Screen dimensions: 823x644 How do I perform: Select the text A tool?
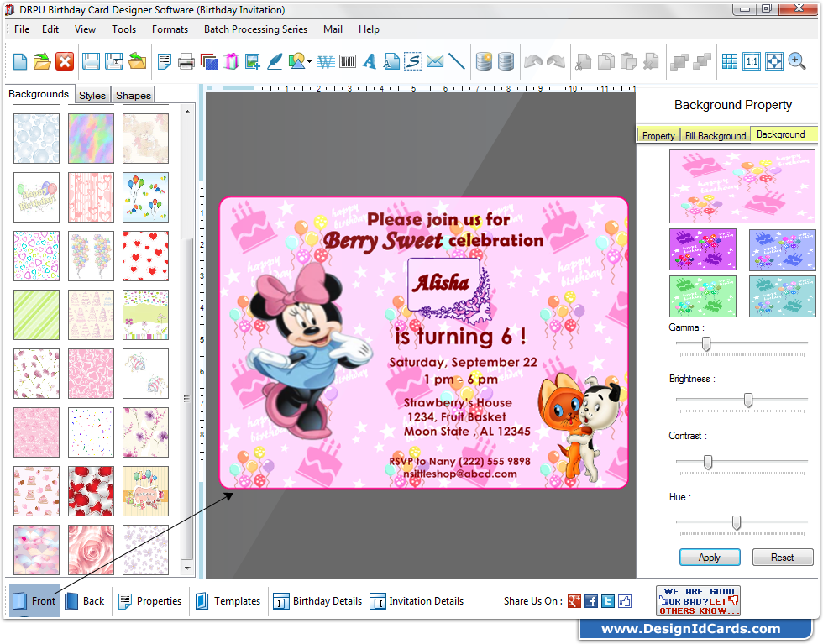(370, 61)
